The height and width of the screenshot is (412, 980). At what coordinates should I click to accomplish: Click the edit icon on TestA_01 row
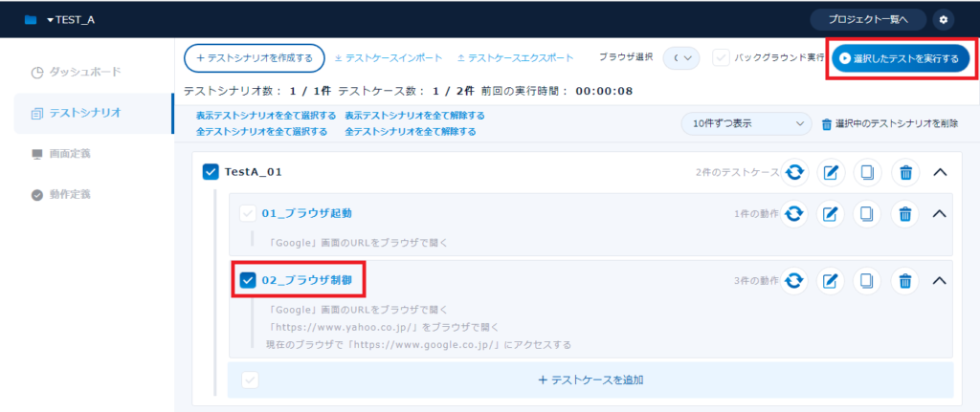click(830, 172)
